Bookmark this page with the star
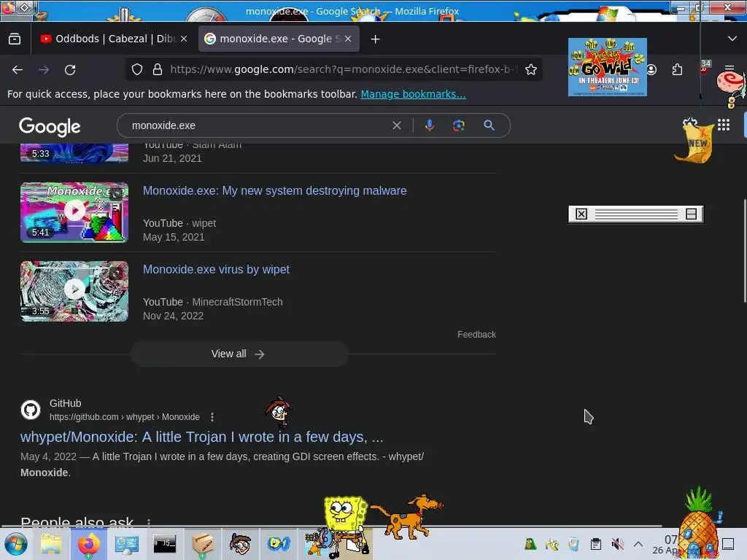Screen dimensions: 747x560 point(531,69)
